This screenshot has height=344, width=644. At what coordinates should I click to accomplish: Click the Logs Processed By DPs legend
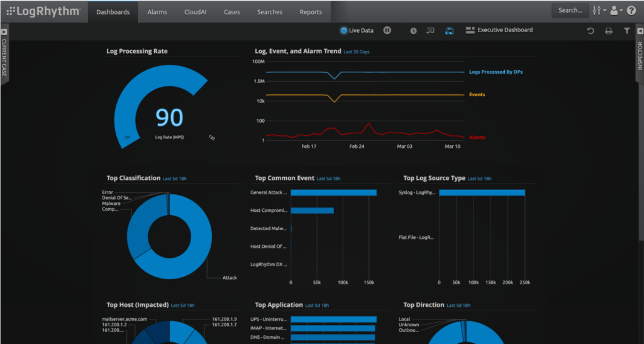496,72
